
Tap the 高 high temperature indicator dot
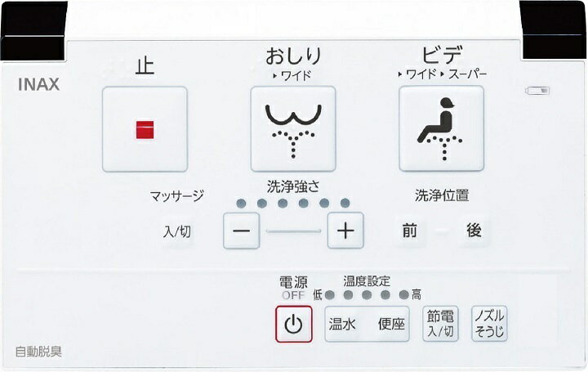pos(404,294)
